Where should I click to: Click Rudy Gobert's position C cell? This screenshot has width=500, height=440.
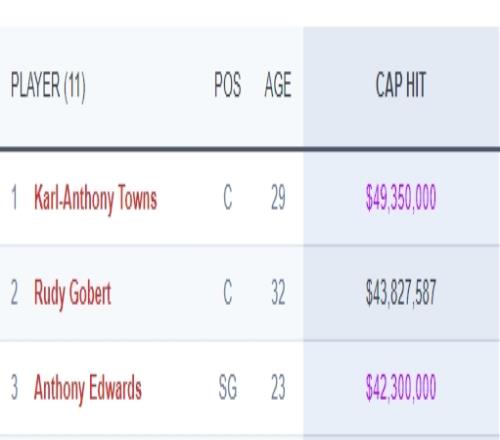tap(228, 292)
